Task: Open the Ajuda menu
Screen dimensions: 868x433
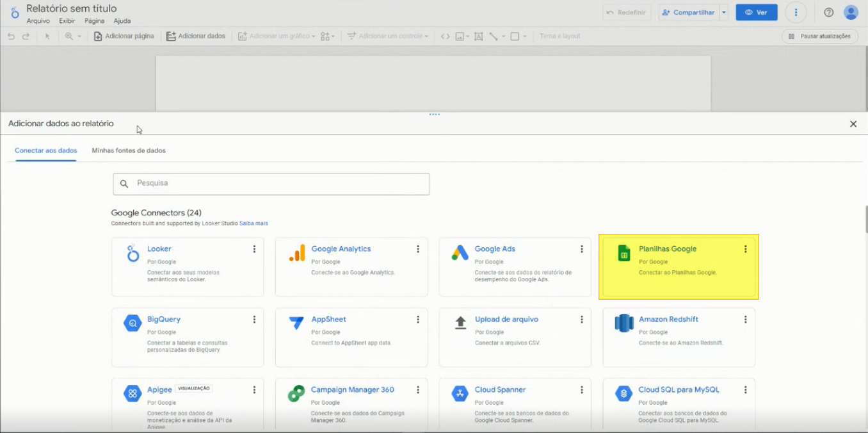Action: click(x=122, y=21)
